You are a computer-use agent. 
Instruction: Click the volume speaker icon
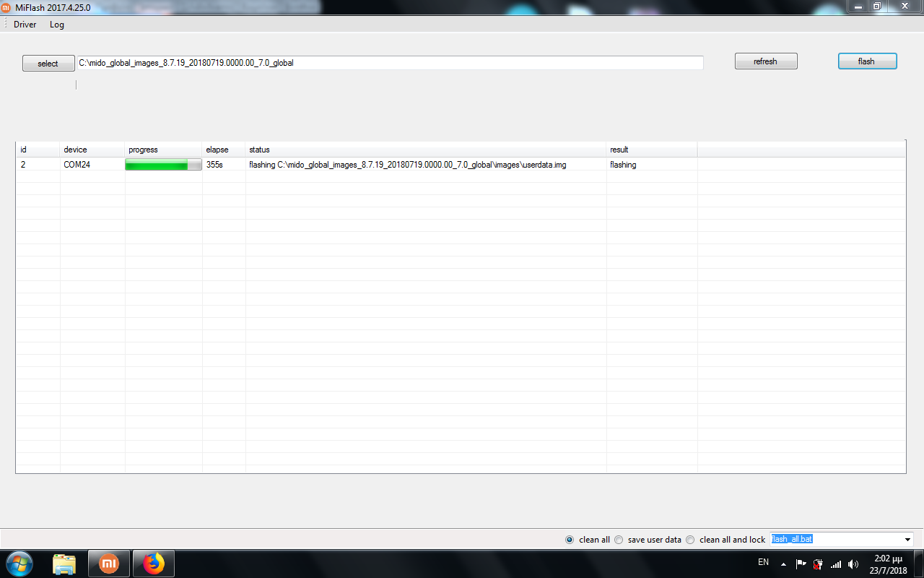coord(853,564)
